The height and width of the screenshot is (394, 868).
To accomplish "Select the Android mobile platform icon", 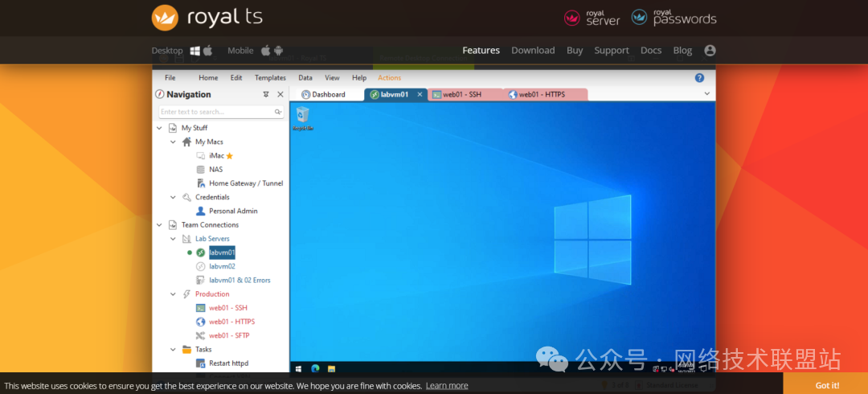I will pos(278,51).
